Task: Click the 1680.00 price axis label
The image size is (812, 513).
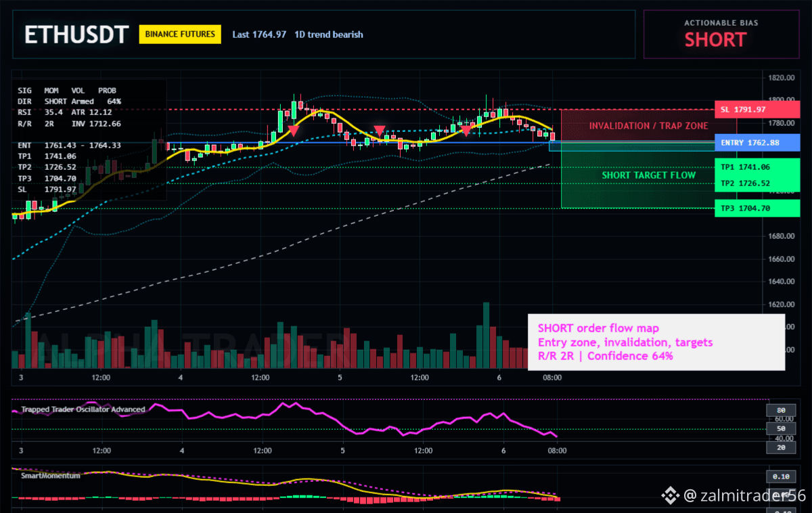Action: tap(782, 236)
